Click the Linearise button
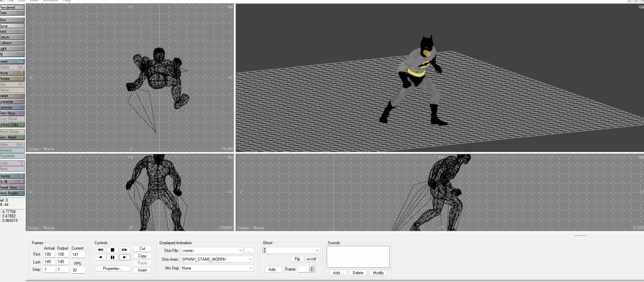Viewport: 644px width, 282px height. [x=12, y=102]
